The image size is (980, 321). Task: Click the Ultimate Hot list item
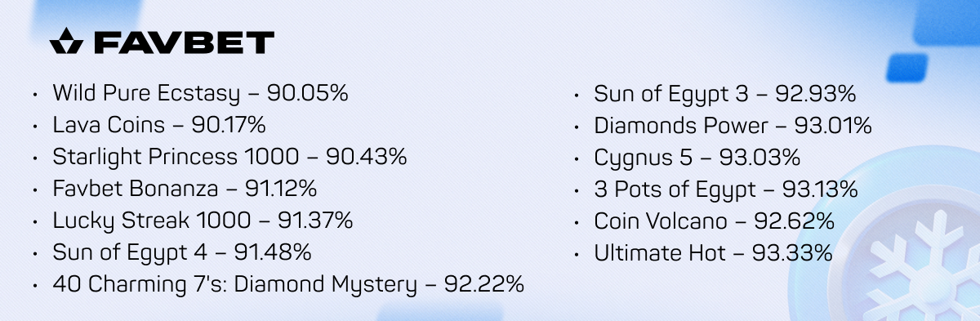click(713, 253)
